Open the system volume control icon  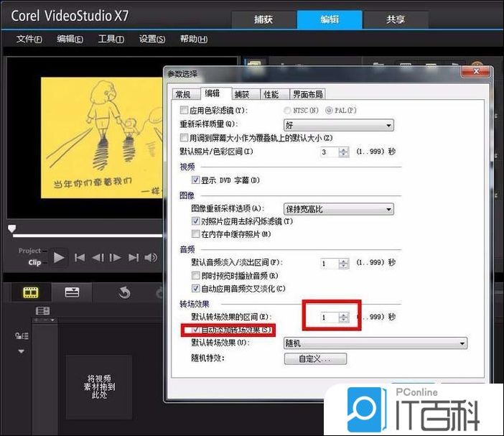click(x=151, y=258)
